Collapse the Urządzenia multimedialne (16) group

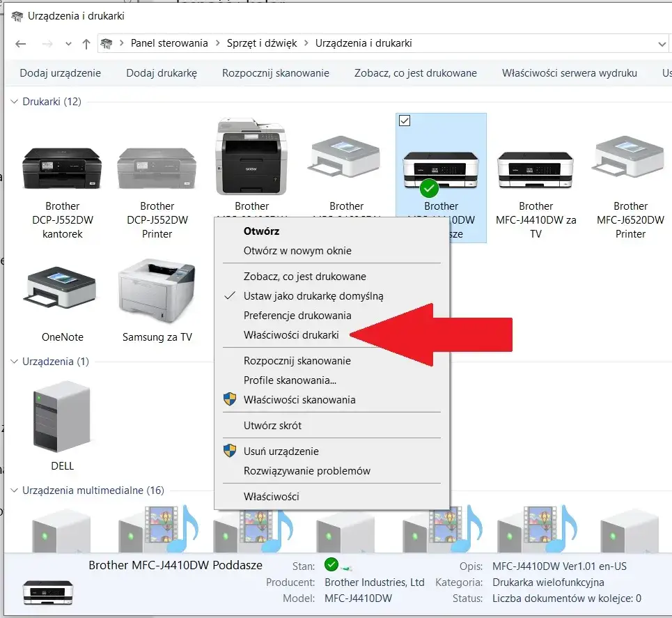point(14,490)
